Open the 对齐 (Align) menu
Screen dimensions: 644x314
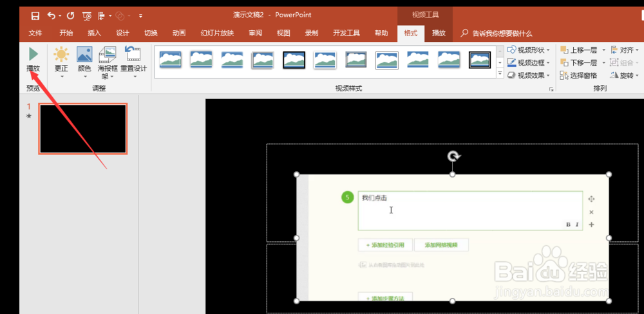click(625, 50)
